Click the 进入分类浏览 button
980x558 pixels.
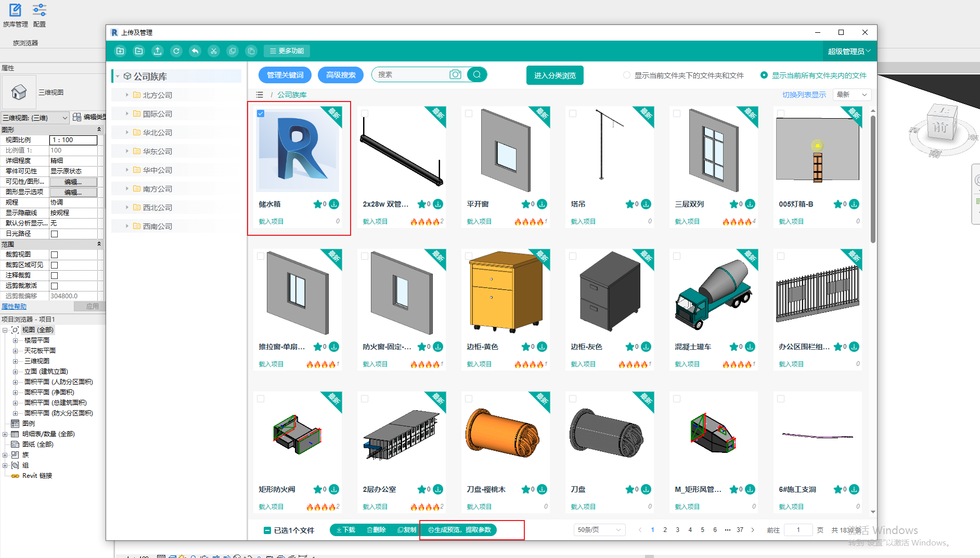click(x=555, y=75)
